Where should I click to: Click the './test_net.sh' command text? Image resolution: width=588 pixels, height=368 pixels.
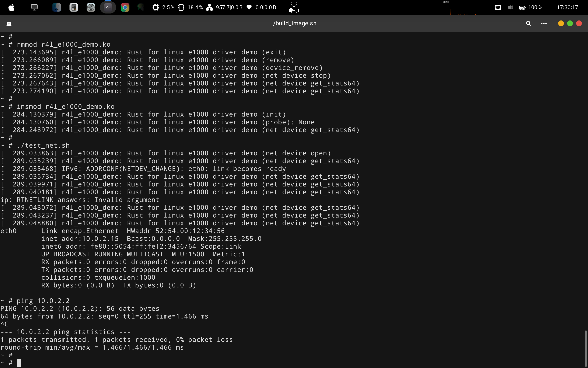tap(43, 146)
